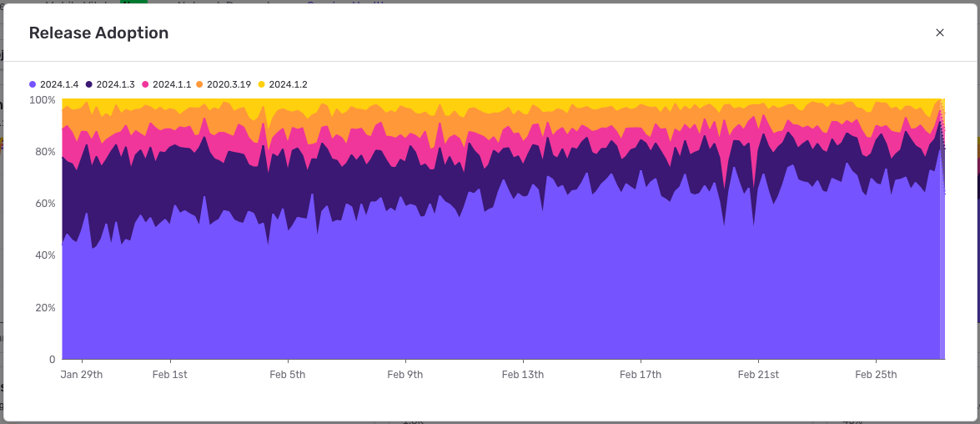Click the Release Adoption title text
Viewport: 980px width, 424px height.
[98, 33]
